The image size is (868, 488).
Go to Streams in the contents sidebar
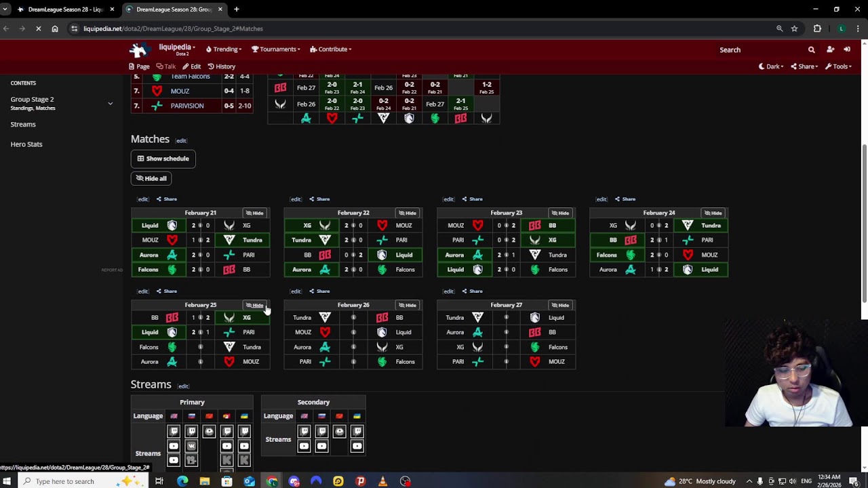(23, 124)
